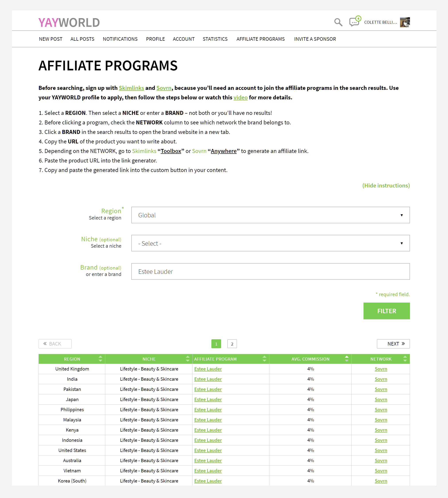Click the Vietnam region cell
Viewport: 448px width, 498px height.
tap(72, 471)
